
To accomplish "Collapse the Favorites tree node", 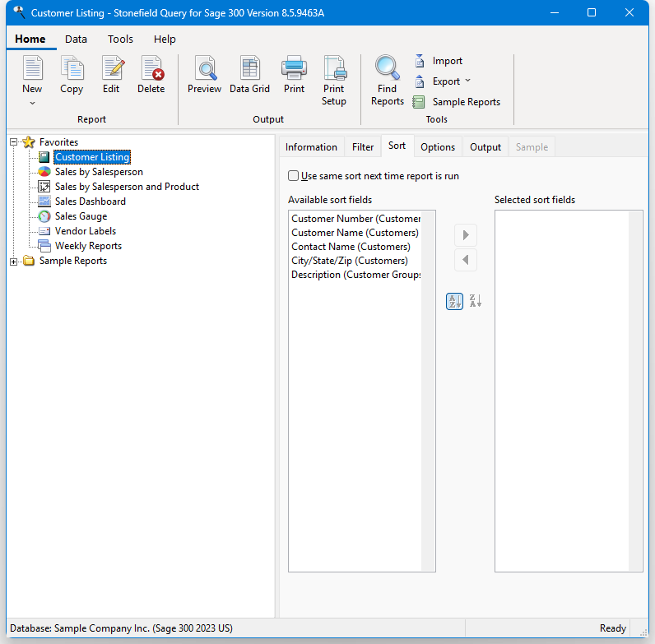I will [14, 142].
